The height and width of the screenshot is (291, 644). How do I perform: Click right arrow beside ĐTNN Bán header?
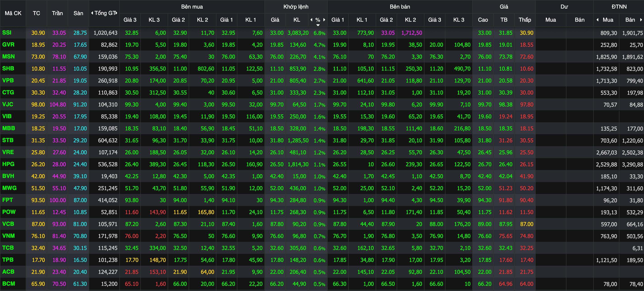pos(641,20)
